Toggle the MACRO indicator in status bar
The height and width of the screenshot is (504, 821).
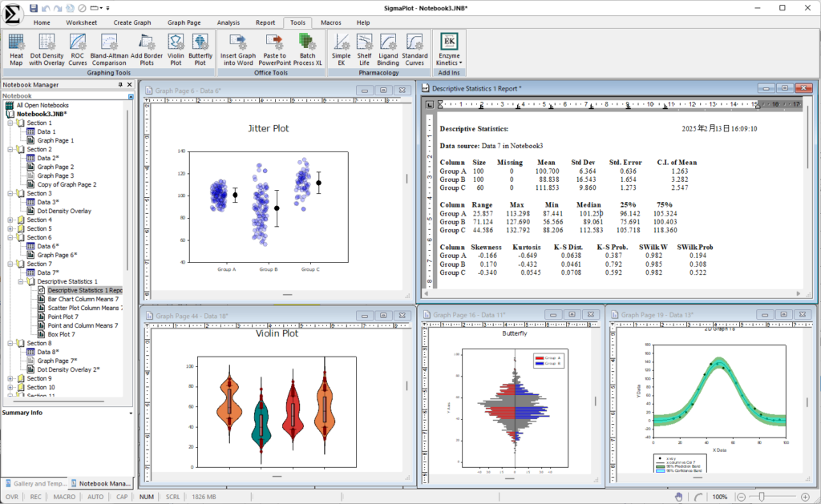point(64,497)
